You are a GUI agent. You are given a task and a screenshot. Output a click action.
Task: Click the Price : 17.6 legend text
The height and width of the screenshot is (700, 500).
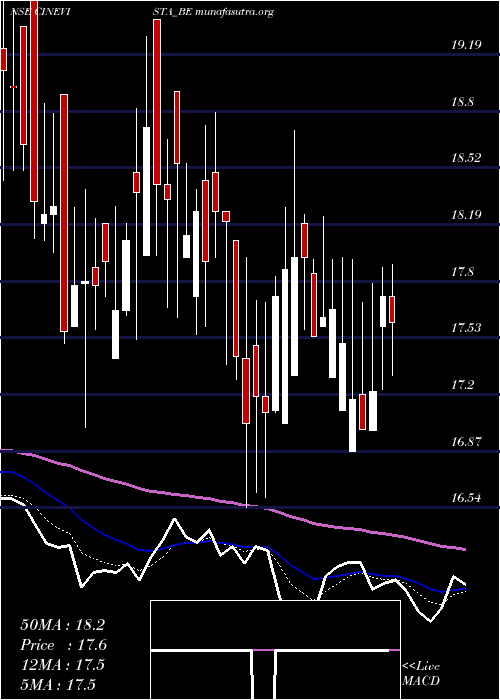coord(63,645)
